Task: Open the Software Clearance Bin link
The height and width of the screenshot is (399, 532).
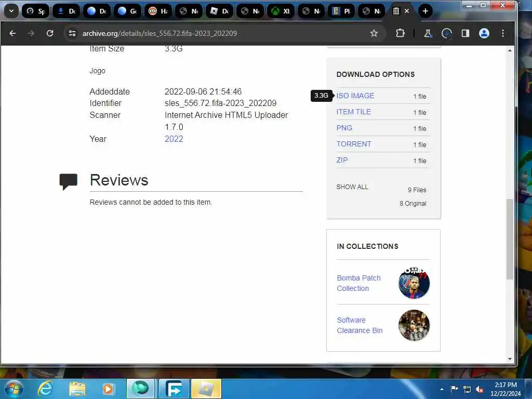Action: pos(360,325)
